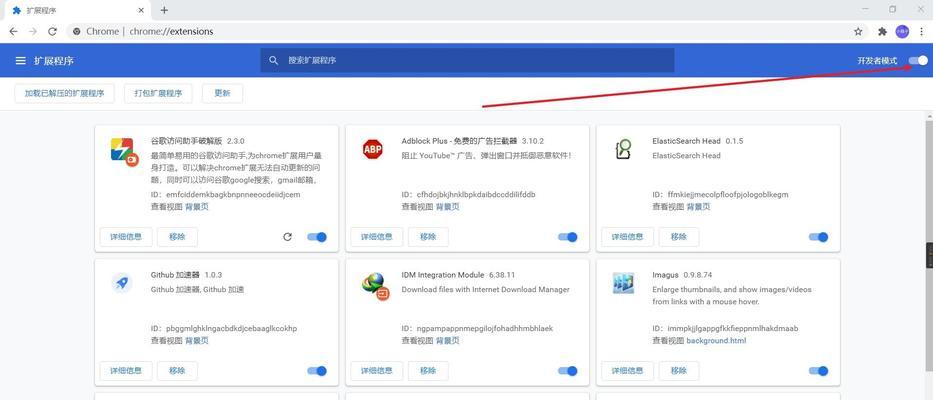Remove IDM Integration Module with 移除

point(428,371)
